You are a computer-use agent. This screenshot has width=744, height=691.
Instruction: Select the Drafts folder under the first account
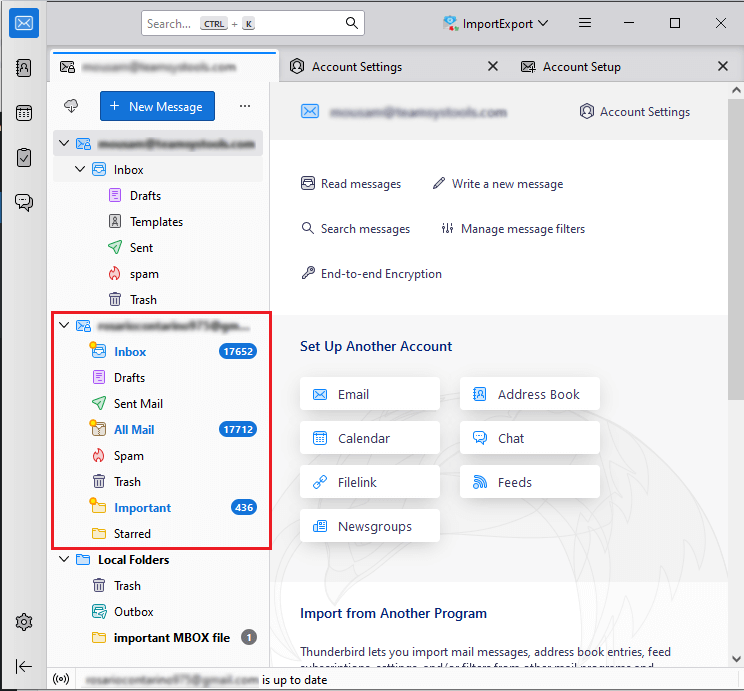158,195
